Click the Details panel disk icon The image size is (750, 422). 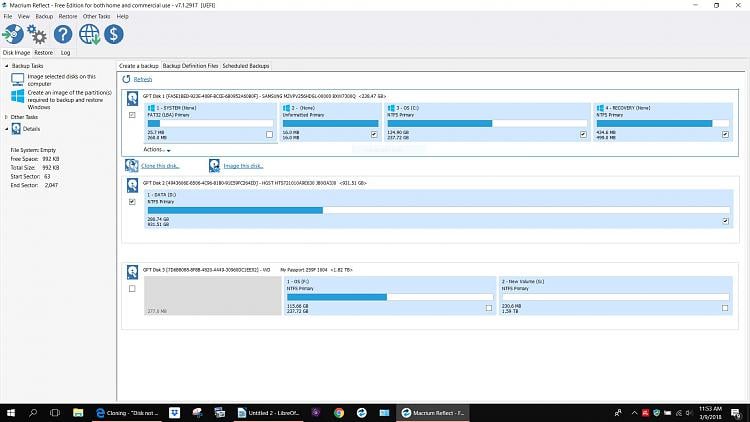[x=16, y=129]
